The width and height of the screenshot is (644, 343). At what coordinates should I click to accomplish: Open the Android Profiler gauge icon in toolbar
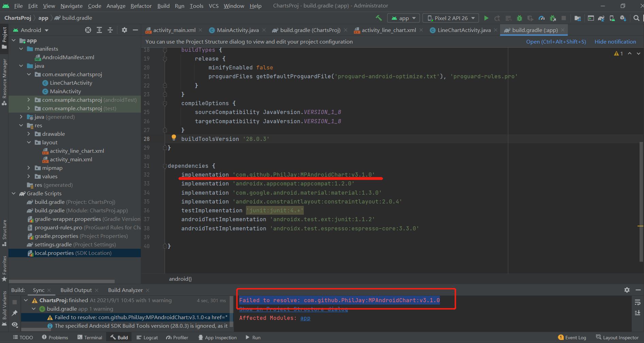click(x=542, y=18)
